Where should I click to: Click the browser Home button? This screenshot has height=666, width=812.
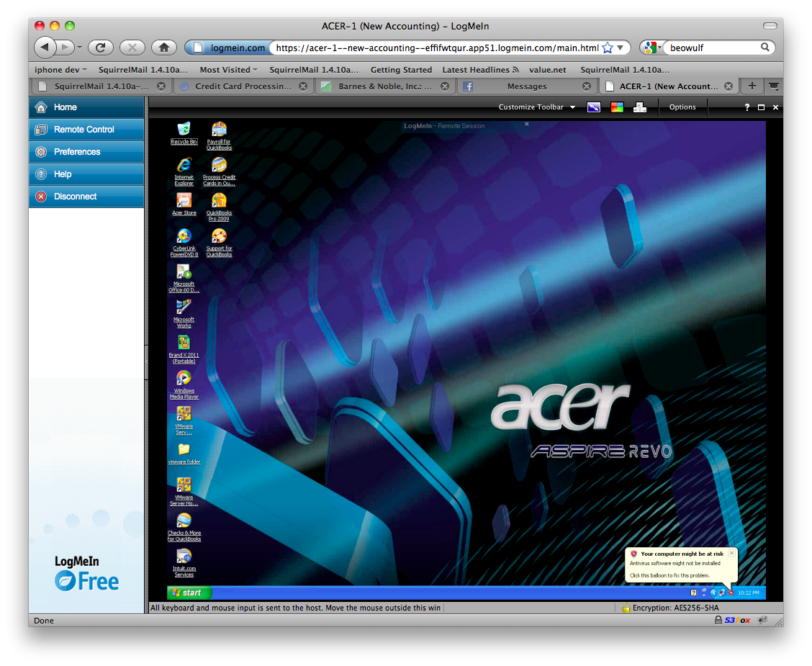[163, 48]
